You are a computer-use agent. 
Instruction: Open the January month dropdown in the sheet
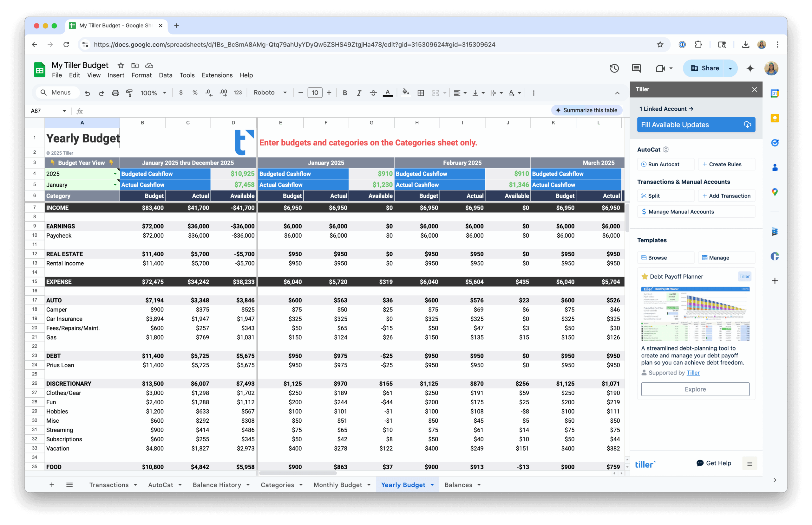(x=115, y=184)
